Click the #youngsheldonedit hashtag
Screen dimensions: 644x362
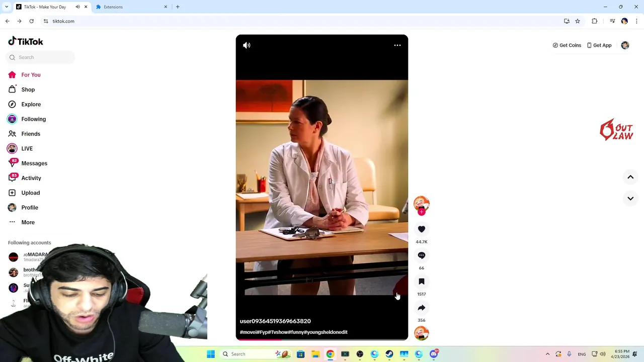(326, 332)
